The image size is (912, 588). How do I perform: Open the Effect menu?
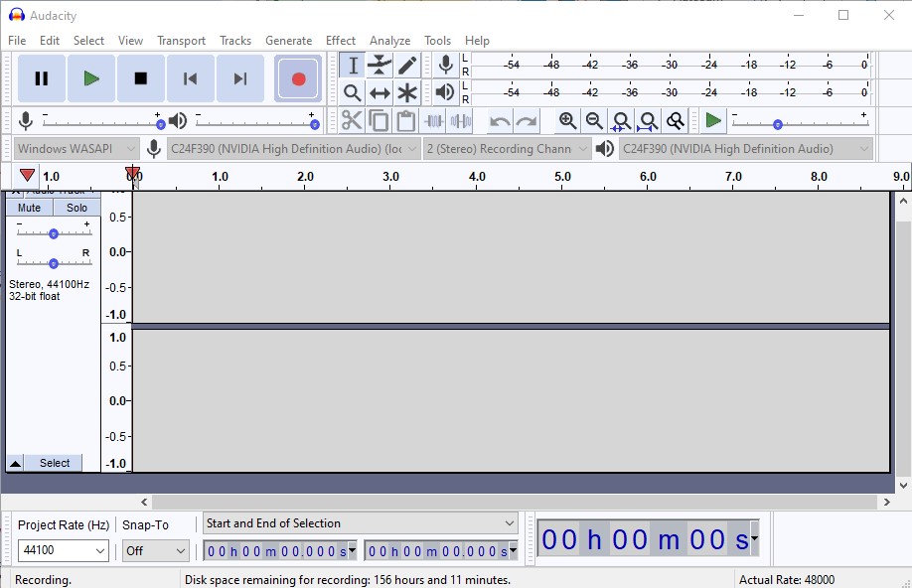[341, 41]
